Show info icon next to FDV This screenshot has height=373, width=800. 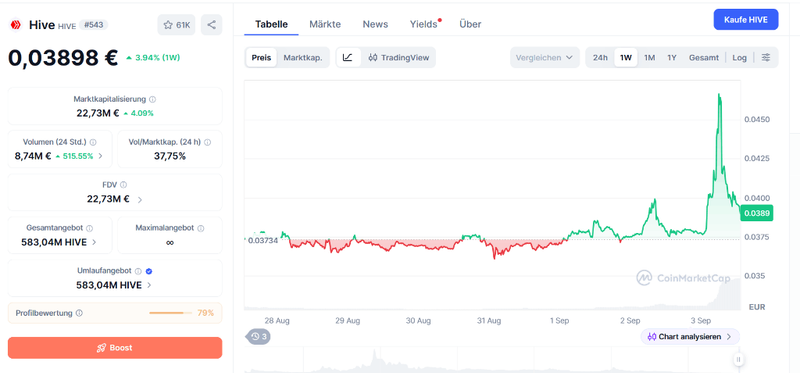click(123, 185)
